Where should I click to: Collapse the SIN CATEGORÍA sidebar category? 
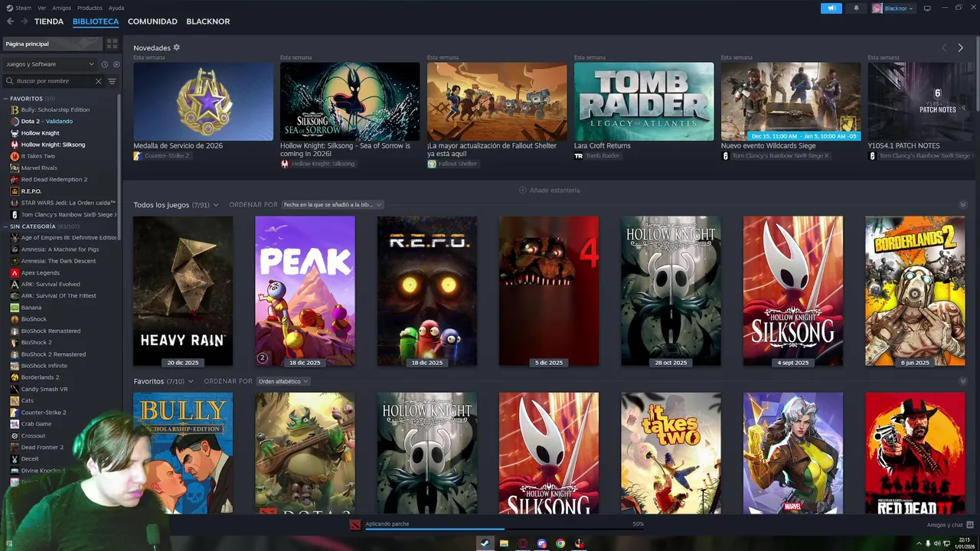(x=6, y=227)
